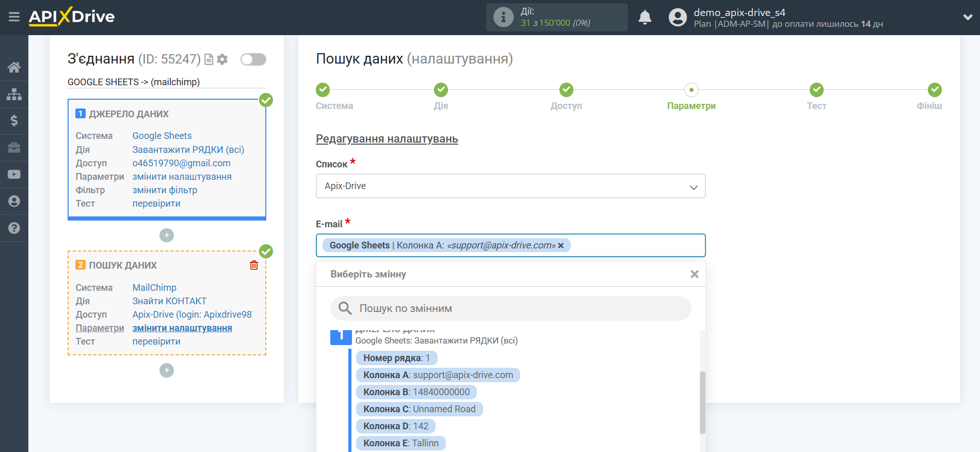
Task: Click змінити фільтр link
Action: [165, 190]
